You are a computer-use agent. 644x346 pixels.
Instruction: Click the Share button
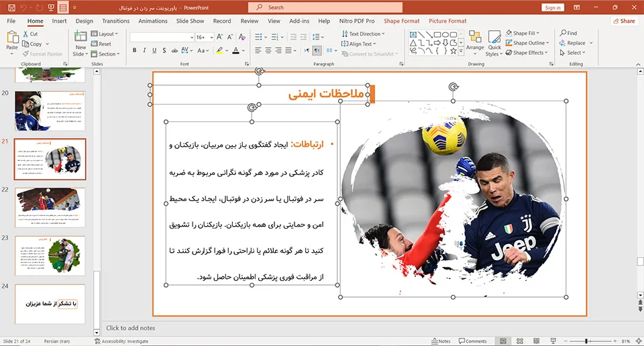click(624, 21)
